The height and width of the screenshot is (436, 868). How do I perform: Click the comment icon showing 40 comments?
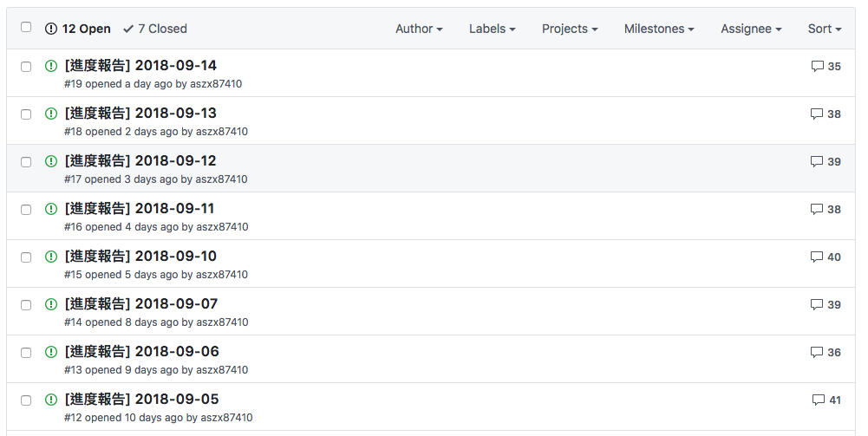[x=817, y=257]
